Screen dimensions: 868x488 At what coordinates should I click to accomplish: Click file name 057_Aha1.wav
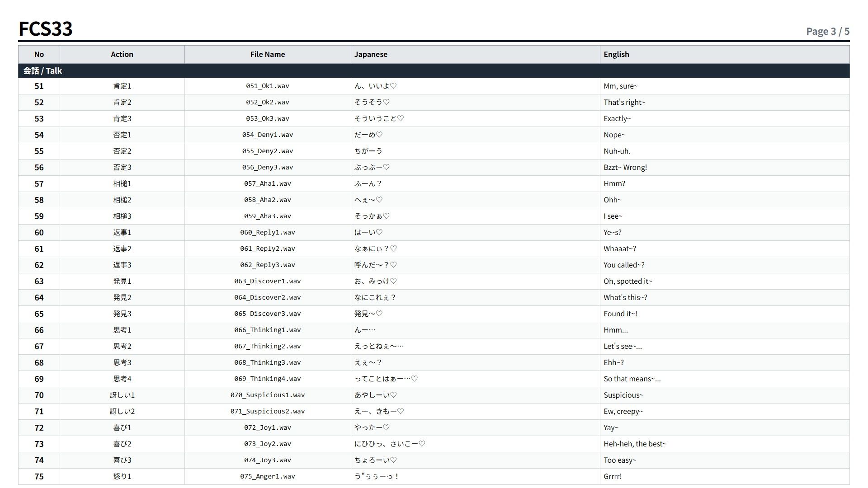coord(268,183)
